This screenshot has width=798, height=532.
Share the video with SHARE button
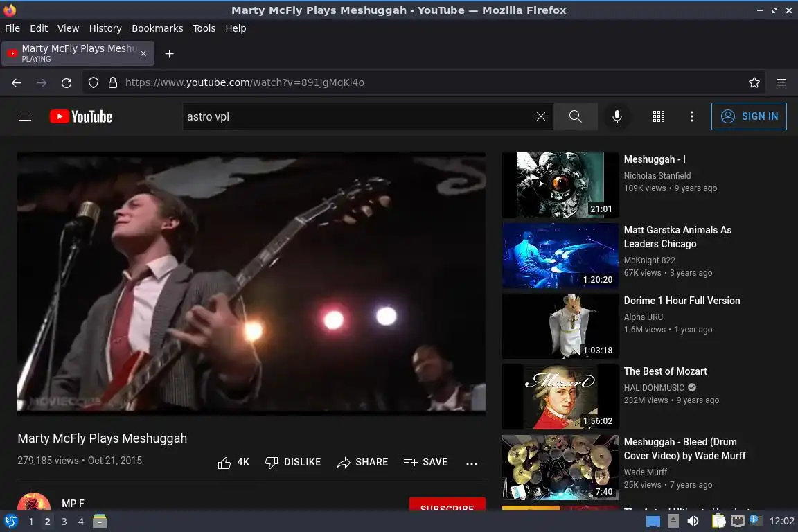362,462
